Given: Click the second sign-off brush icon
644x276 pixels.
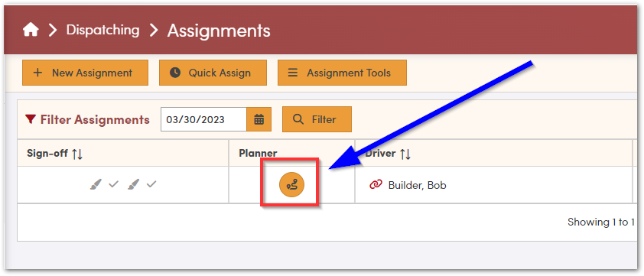Looking at the screenshot, I should click(133, 185).
